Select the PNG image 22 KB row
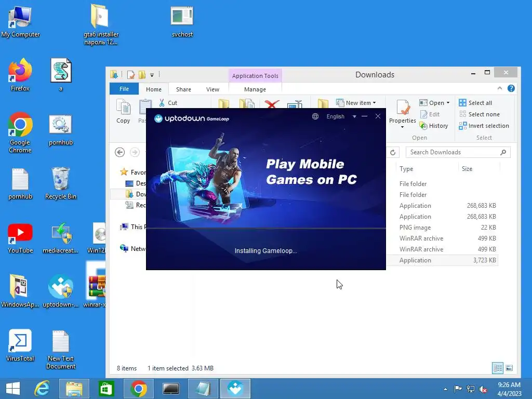 click(442, 228)
